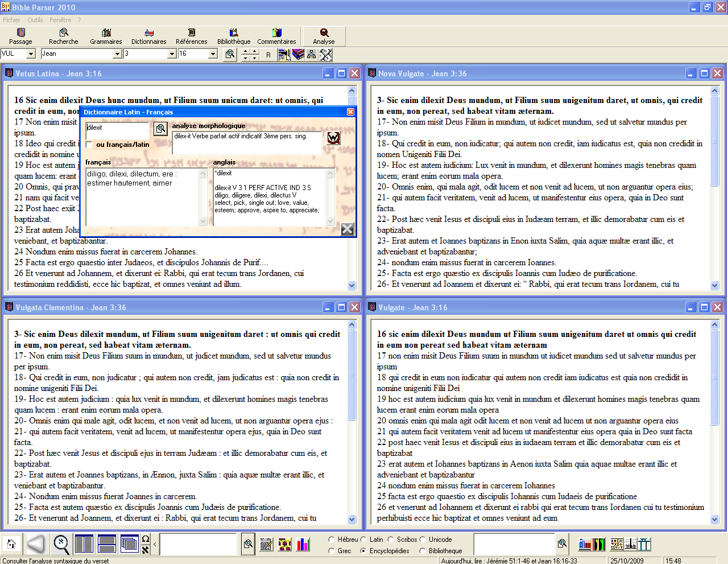
Task: Click the colored bar chart icon
Action: click(x=303, y=545)
